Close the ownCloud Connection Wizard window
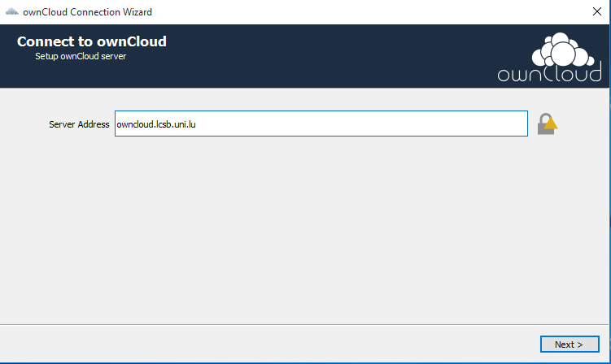The image size is (611, 364). point(596,12)
